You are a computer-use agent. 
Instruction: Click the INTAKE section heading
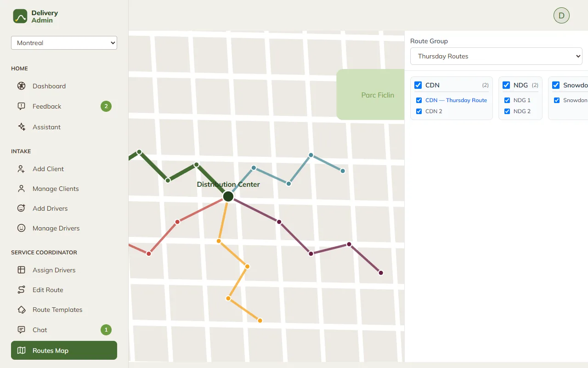21,151
